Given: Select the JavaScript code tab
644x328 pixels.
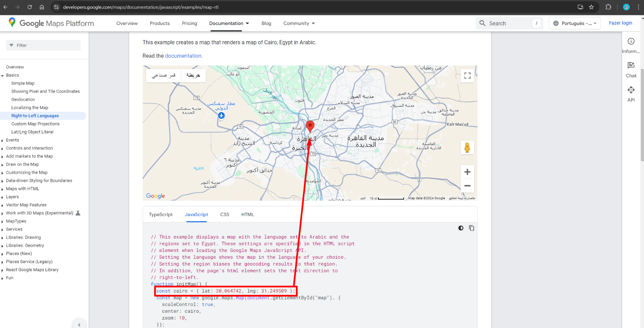Looking at the screenshot, I should (196, 214).
